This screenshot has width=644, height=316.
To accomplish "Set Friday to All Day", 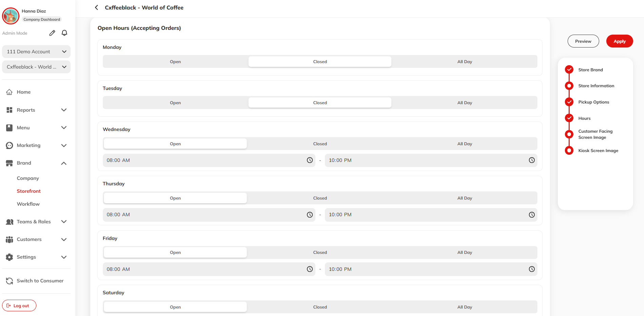I will (464, 253).
